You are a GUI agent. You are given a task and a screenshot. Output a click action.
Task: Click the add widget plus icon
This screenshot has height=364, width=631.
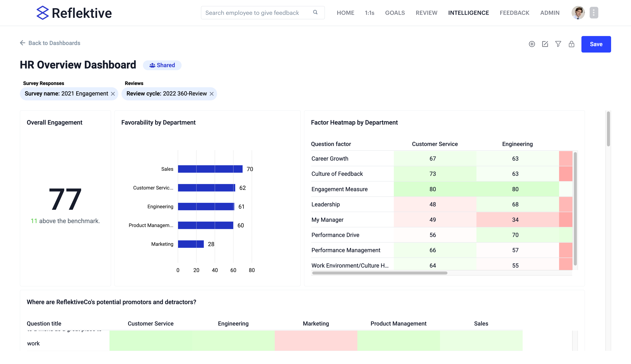[532, 44]
